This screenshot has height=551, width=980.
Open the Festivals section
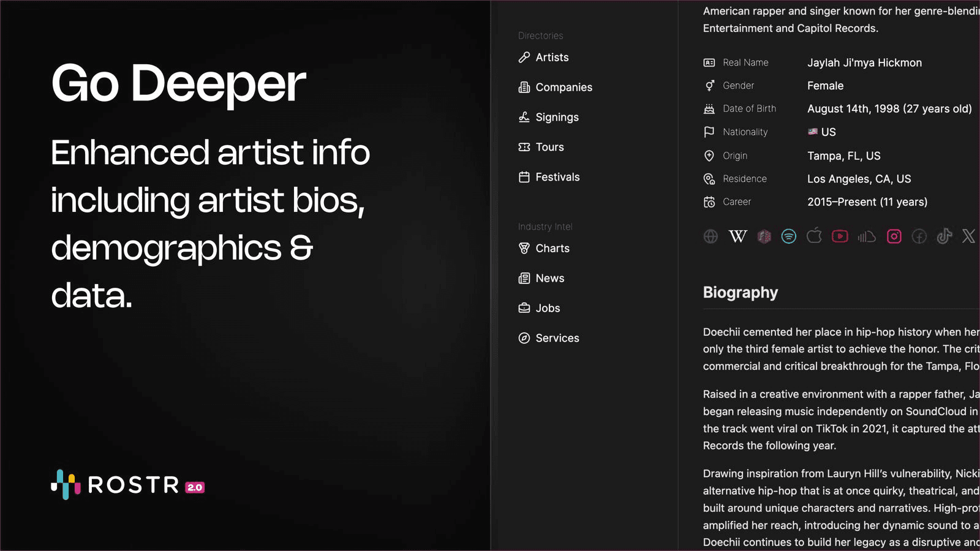point(557,178)
